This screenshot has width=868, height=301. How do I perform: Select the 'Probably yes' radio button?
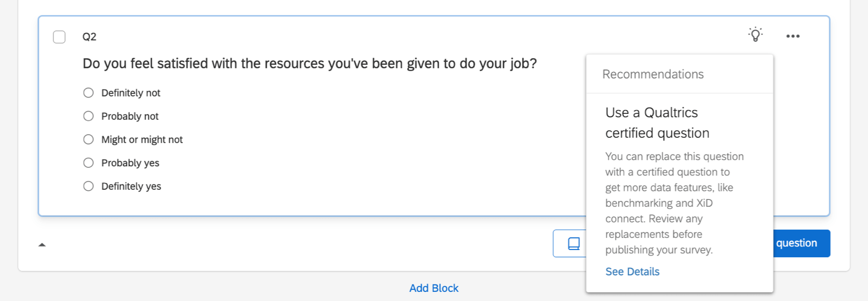tap(88, 162)
